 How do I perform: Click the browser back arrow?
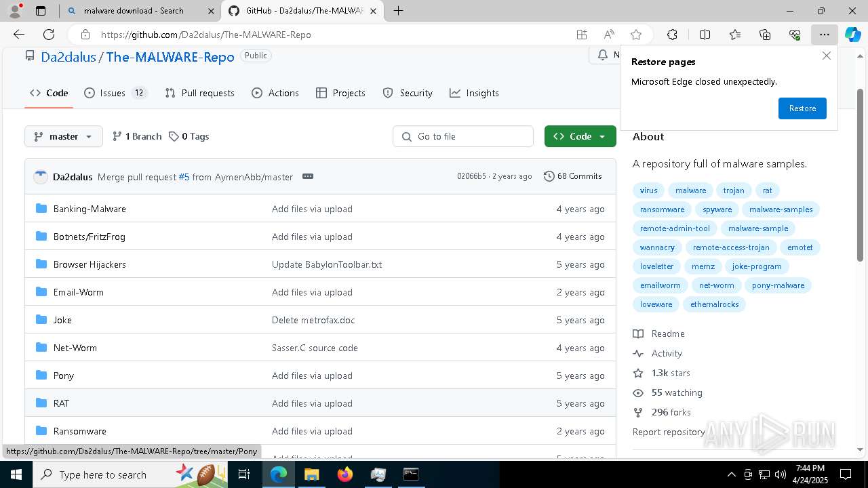tap(19, 35)
